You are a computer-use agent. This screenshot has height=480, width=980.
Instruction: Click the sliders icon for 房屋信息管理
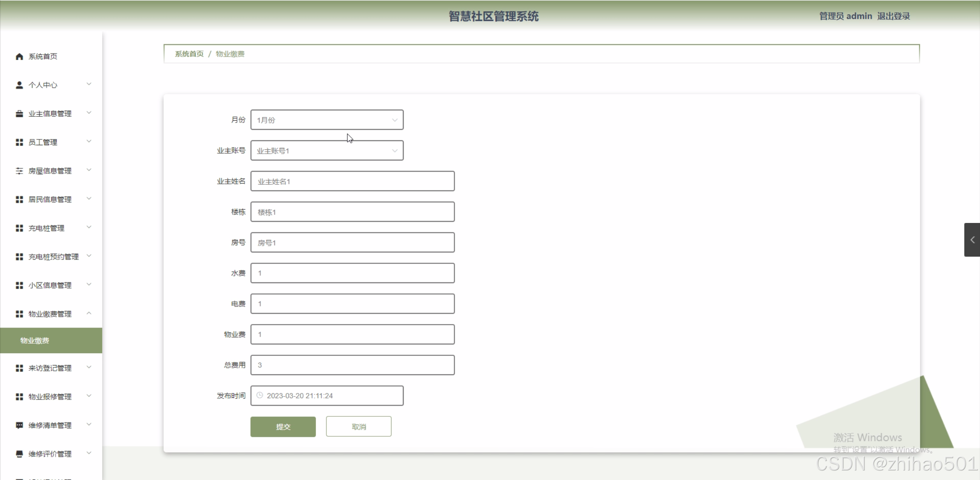pos(19,171)
